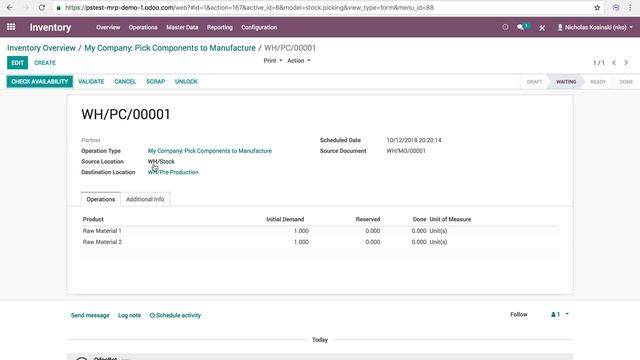Image resolution: width=640 pixels, height=360 pixels.
Task: Click Send message in chatter
Action: pos(90,315)
